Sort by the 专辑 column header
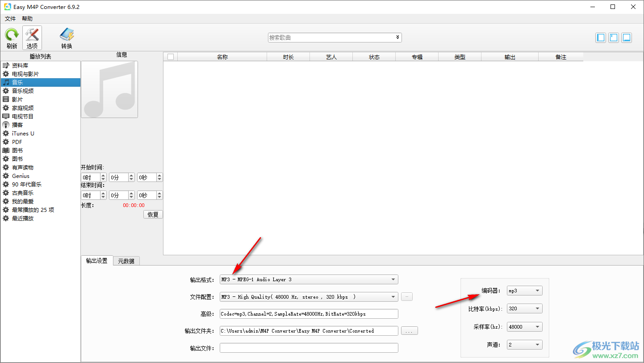The width and height of the screenshot is (644, 363). (x=417, y=57)
